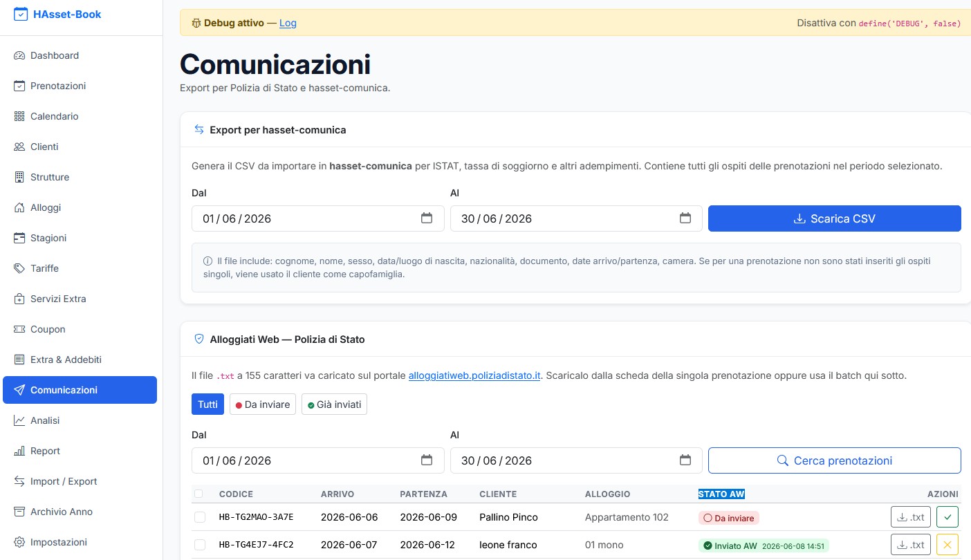Filter by Da inviare

[263, 404]
